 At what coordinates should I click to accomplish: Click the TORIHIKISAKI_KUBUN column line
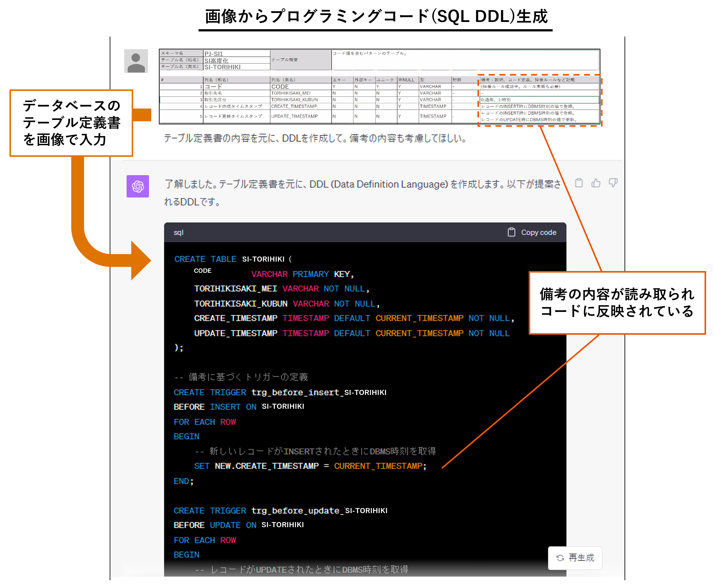tap(287, 304)
